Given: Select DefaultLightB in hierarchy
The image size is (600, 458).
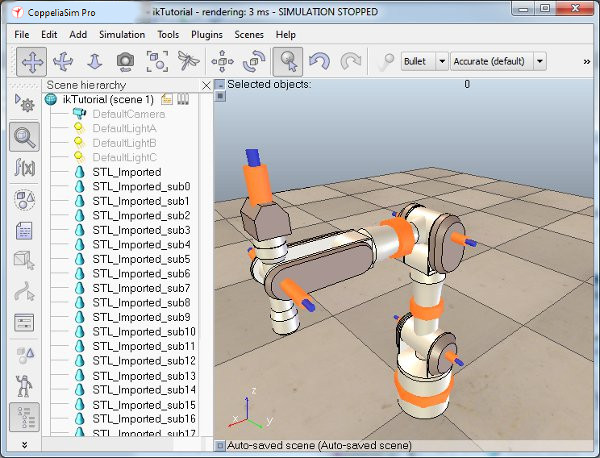Looking at the screenshot, I should tap(124, 143).
